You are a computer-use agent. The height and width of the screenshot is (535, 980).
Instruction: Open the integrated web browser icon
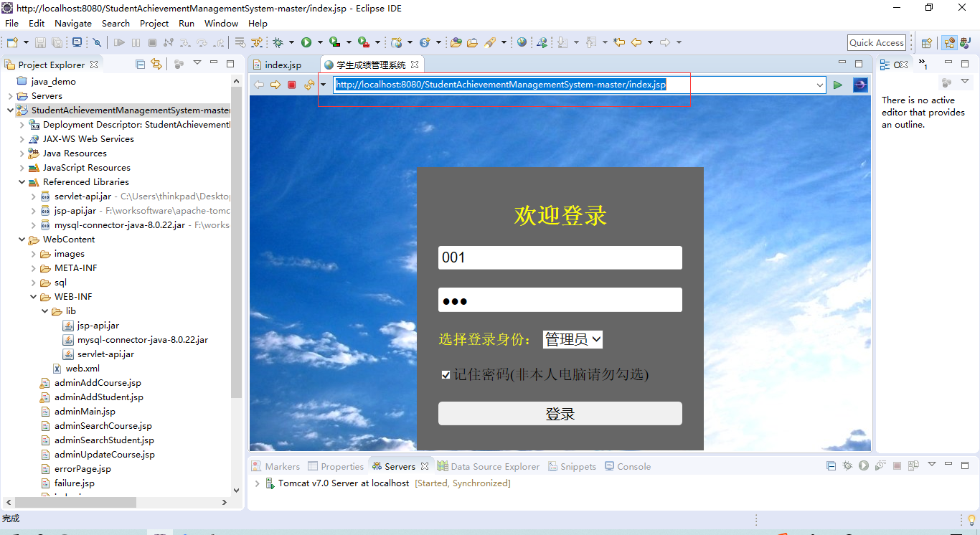pos(521,42)
